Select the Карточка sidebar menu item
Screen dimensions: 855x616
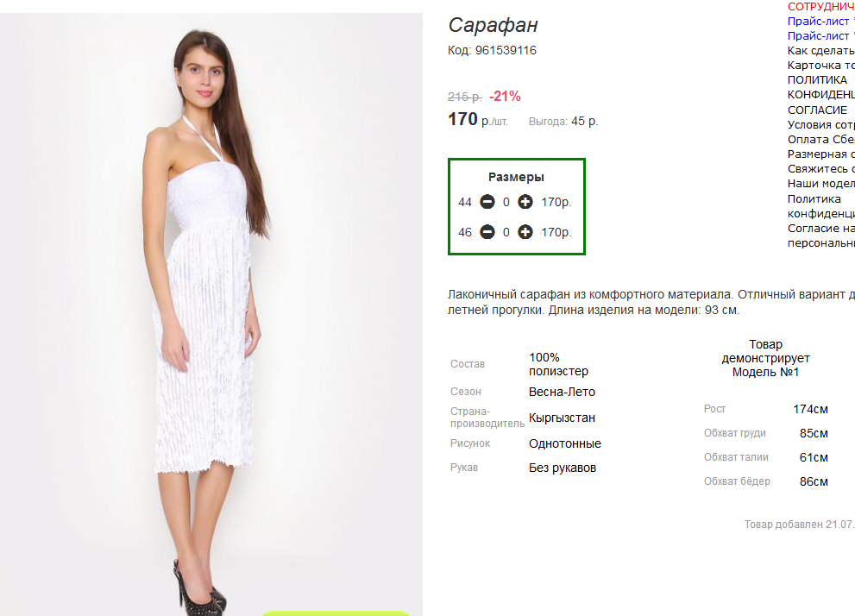point(820,66)
